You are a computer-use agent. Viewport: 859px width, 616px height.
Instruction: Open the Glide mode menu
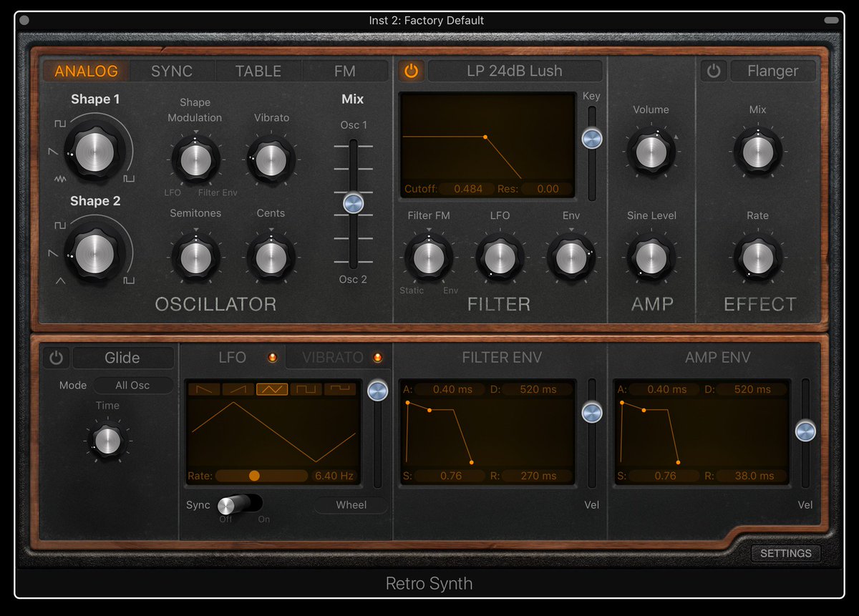122,358
